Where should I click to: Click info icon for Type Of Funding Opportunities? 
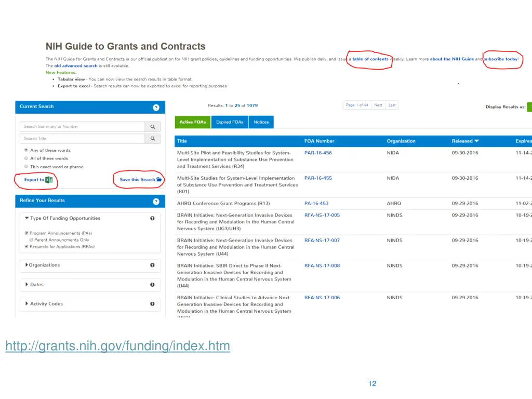(x=152, y=219)
